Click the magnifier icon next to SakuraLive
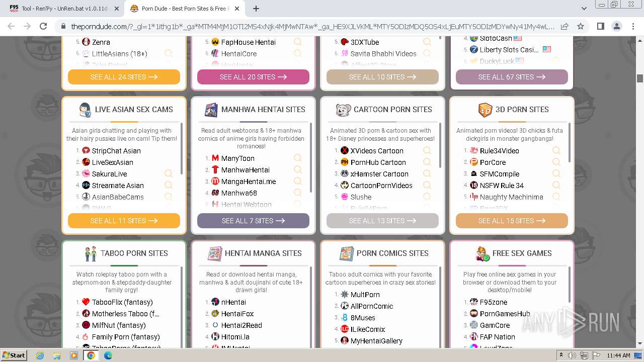This screenshot has height=362, width=644. click(x=169, y=173)
